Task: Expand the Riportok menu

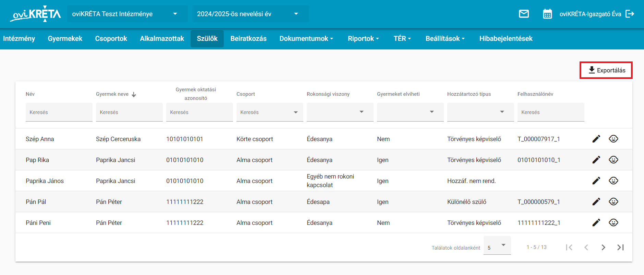Action: pyautogui.click(x=363, y=38)
